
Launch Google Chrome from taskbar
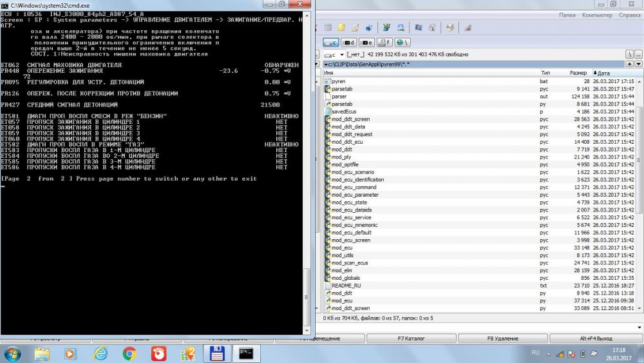pyautogui.click(x=129, y=353)
